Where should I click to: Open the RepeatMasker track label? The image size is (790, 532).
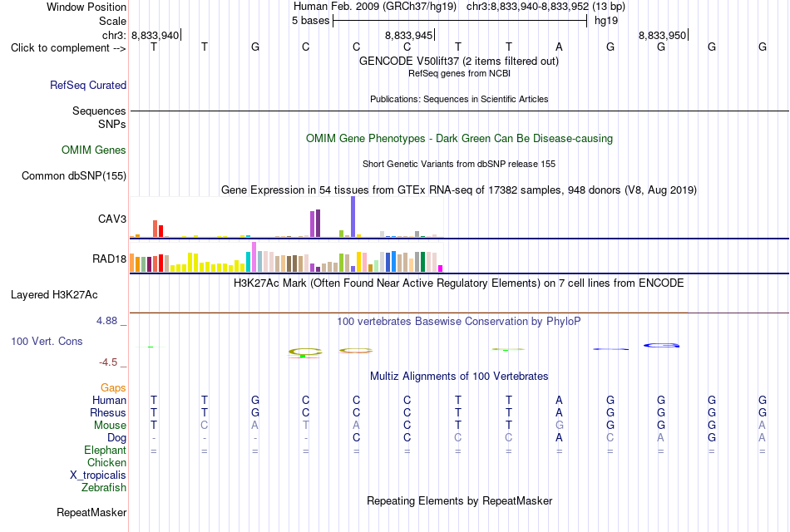click(x=91, y=512)
